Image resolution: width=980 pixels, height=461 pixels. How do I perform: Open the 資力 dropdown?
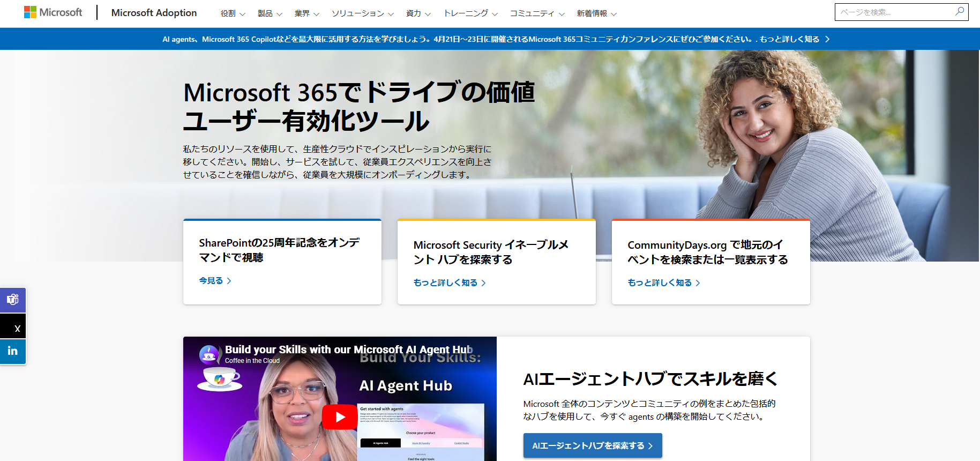418,13
